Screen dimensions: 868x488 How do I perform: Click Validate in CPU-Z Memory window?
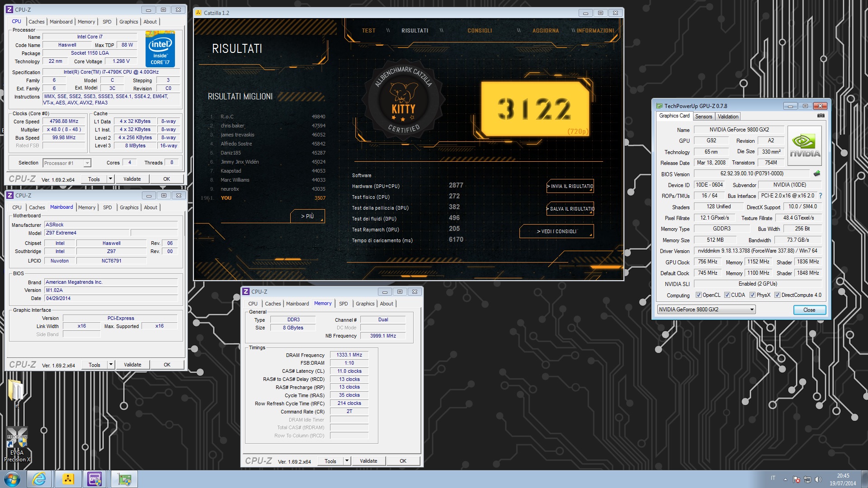[368, 461]
